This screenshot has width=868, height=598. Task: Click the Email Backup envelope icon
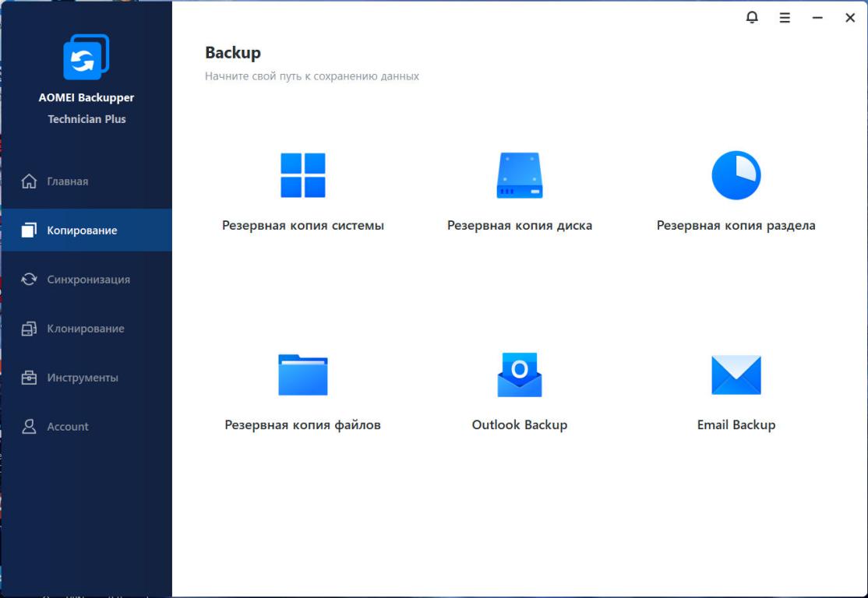(x=736, y=375)
